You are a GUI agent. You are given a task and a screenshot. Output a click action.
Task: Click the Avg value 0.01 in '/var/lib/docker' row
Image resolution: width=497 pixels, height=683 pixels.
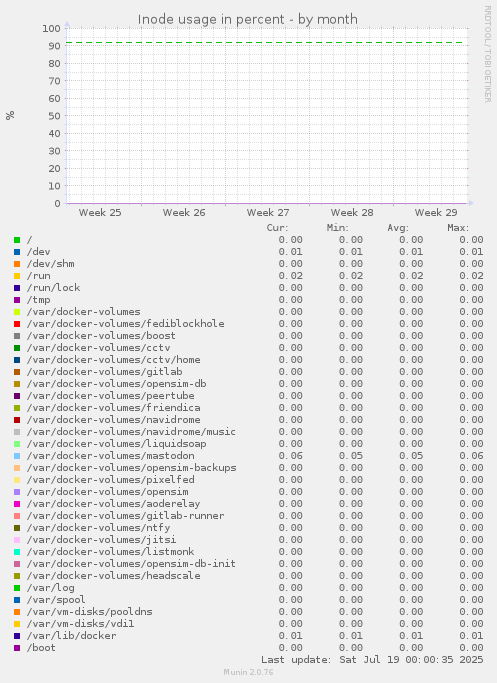[x=411, y=636]
